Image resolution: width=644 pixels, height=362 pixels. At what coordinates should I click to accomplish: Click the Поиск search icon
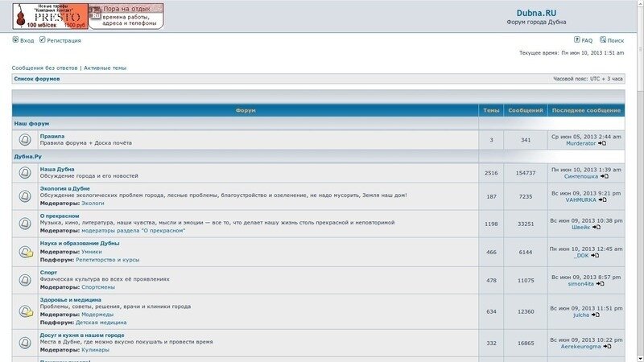pos(602,39)
